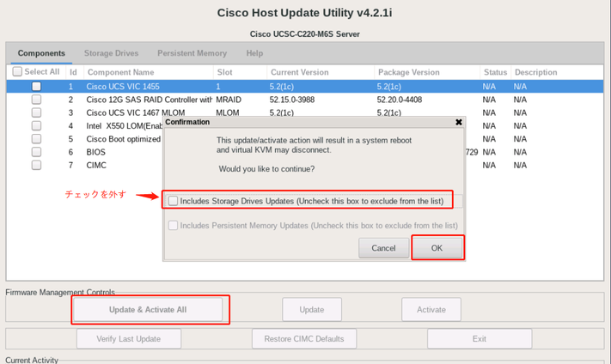This screenshot has width=611, height=364.
Task: Click the Exit button
Action: pos(480,339)
